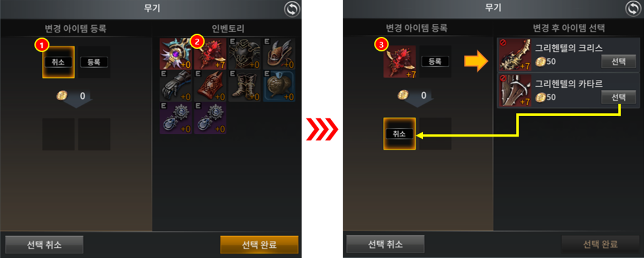The width and height of the screenshot is (644, 258).
Task: Click the orange 선택 완료 button
Action: point(259,245)
